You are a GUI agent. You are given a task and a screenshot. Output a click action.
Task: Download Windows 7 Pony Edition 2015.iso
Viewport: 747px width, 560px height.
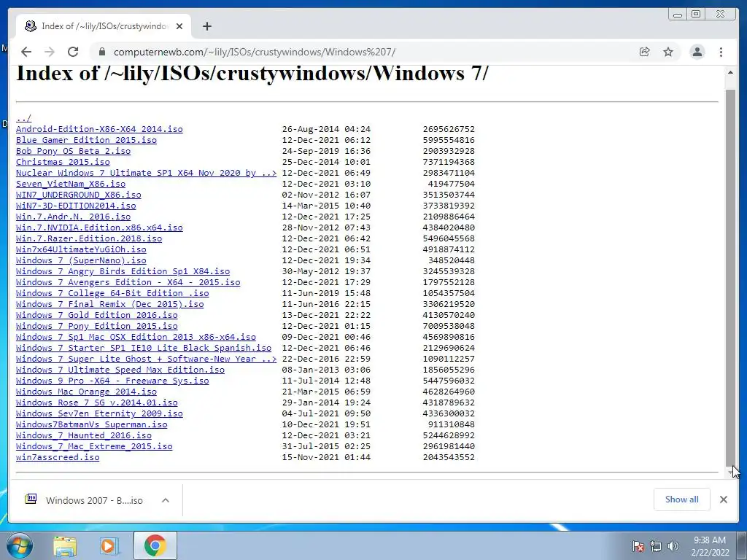coord(97,326)
